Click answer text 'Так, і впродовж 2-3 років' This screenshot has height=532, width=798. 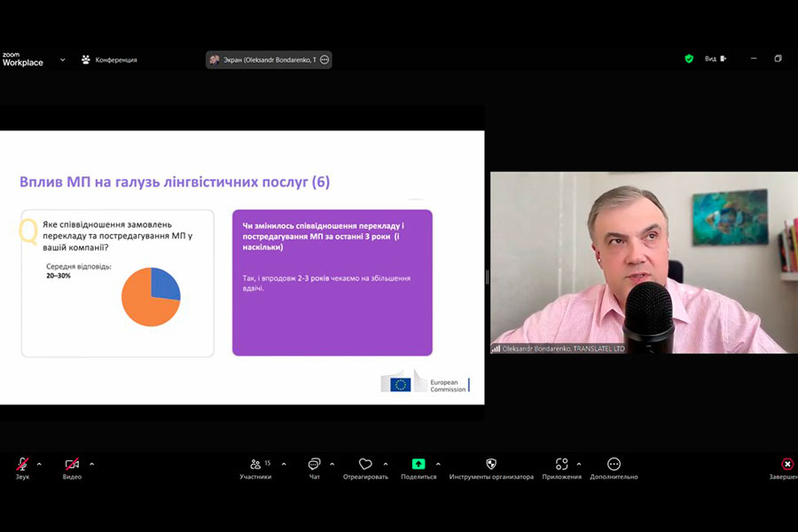[x=287, y=278]
